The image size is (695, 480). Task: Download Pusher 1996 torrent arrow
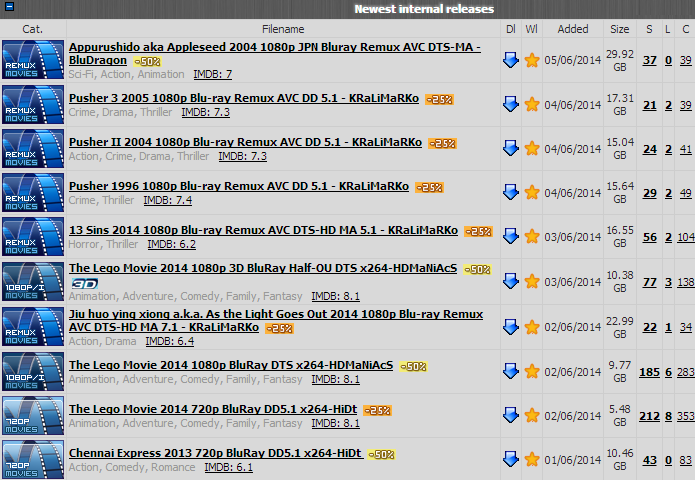[511, 192]
